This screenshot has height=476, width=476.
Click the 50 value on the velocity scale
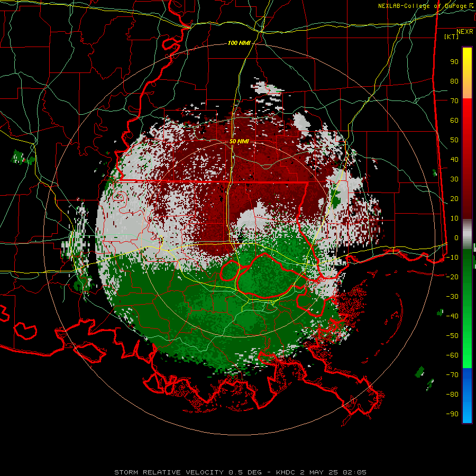tap(454, 140)
